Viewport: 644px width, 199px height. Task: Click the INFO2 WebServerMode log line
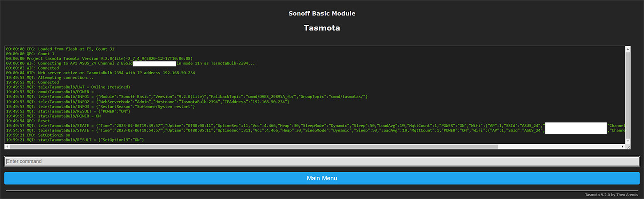(147, 102)
